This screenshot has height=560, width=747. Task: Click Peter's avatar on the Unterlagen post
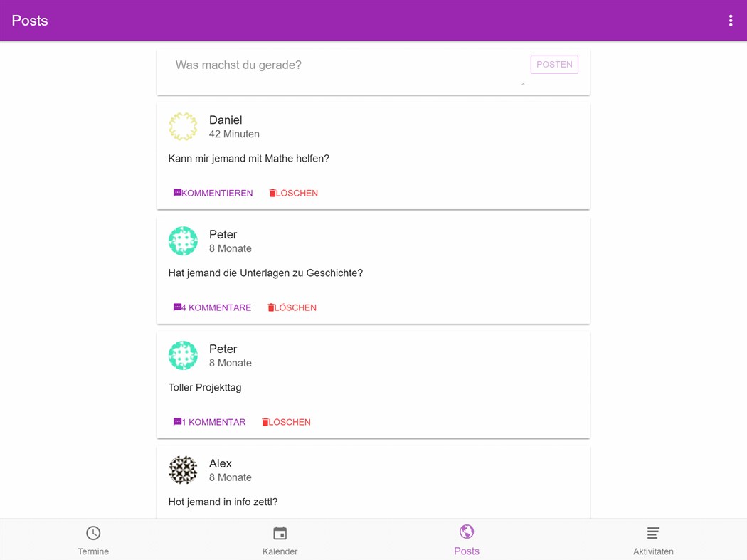183,241
